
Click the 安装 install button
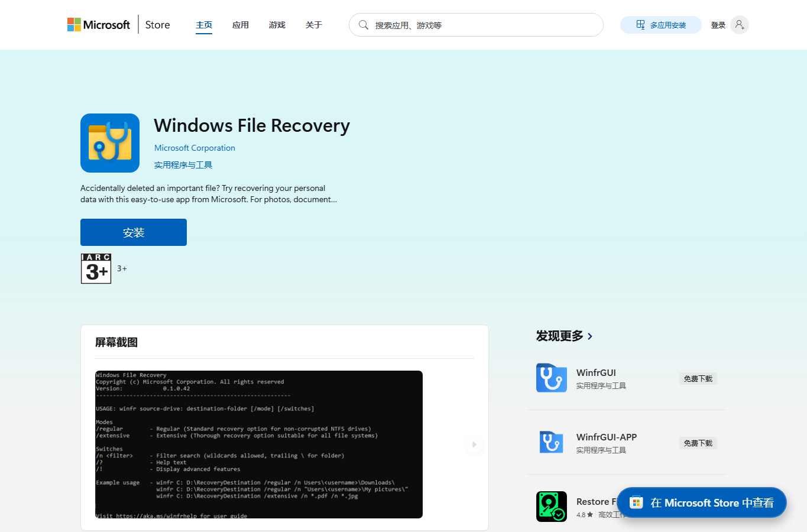(134, 232)
